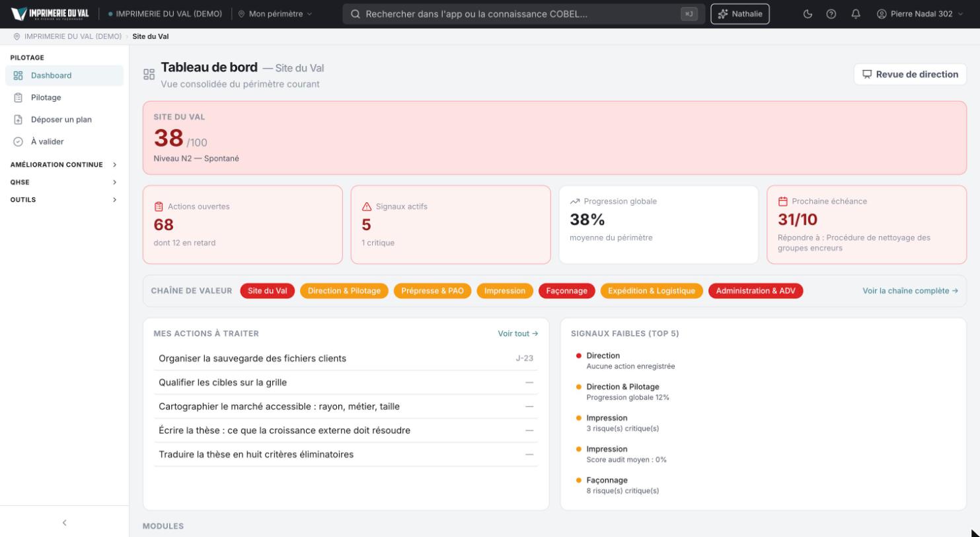Open the Site du Val score card
980x537 pixels.
(554, 138)
